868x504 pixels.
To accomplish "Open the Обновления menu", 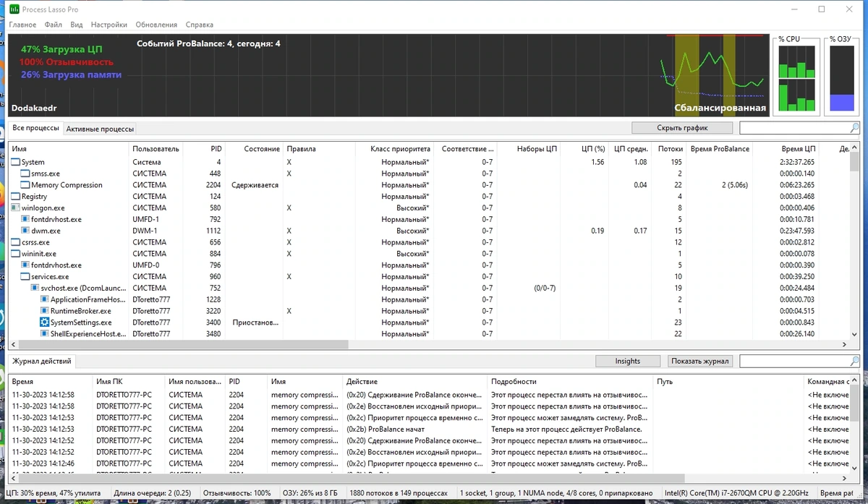I will click(x=156, y=25).
